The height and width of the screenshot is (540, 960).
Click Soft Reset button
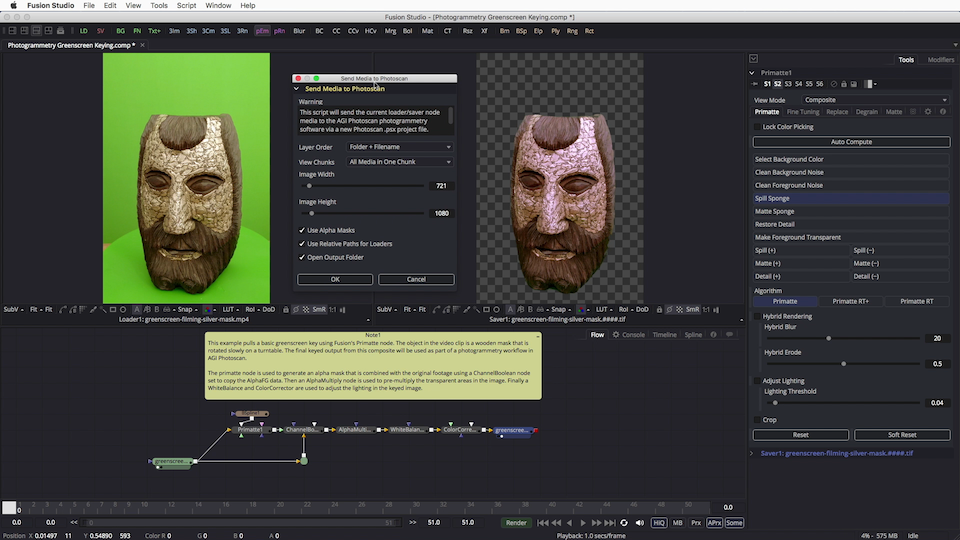902,435
